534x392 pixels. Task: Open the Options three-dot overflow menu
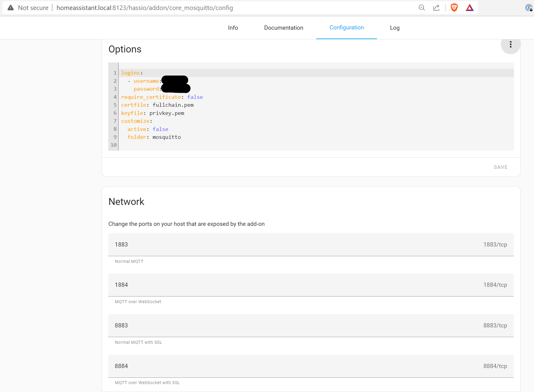(x=510, y=45)
